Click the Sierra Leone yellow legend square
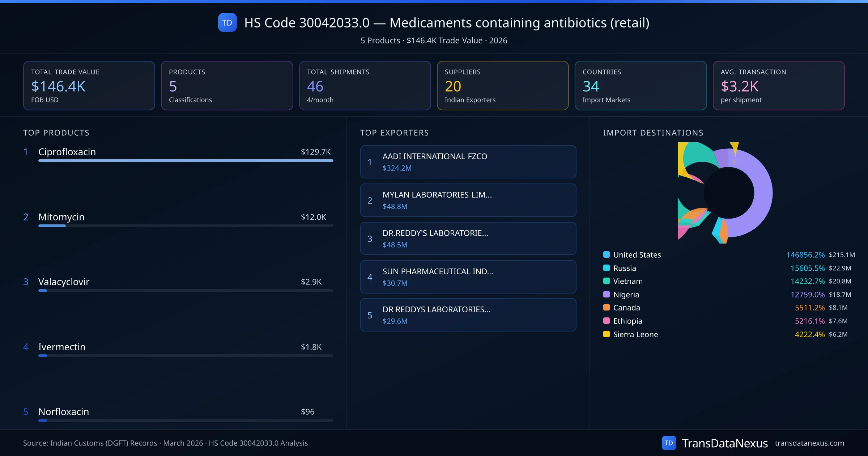 [607, 334]
